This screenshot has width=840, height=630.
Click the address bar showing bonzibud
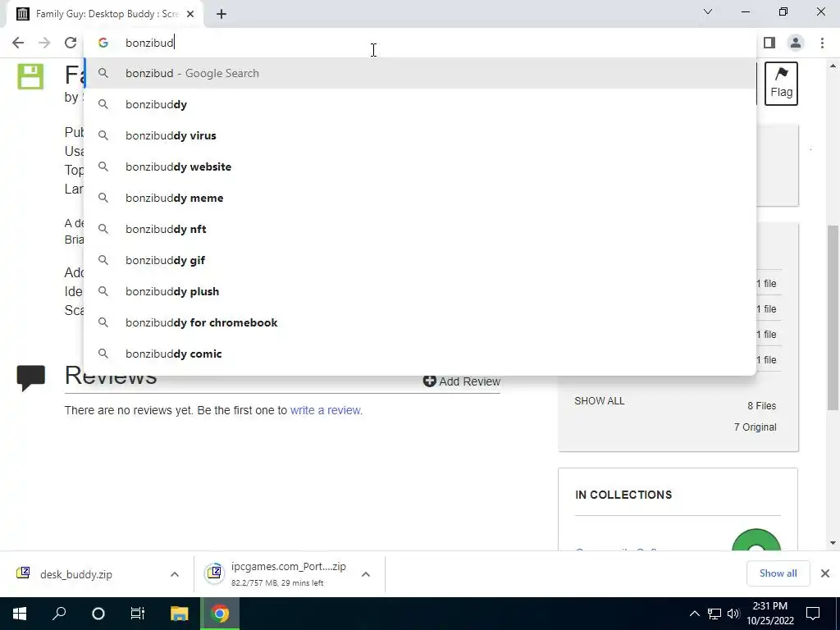pos(421,43)
